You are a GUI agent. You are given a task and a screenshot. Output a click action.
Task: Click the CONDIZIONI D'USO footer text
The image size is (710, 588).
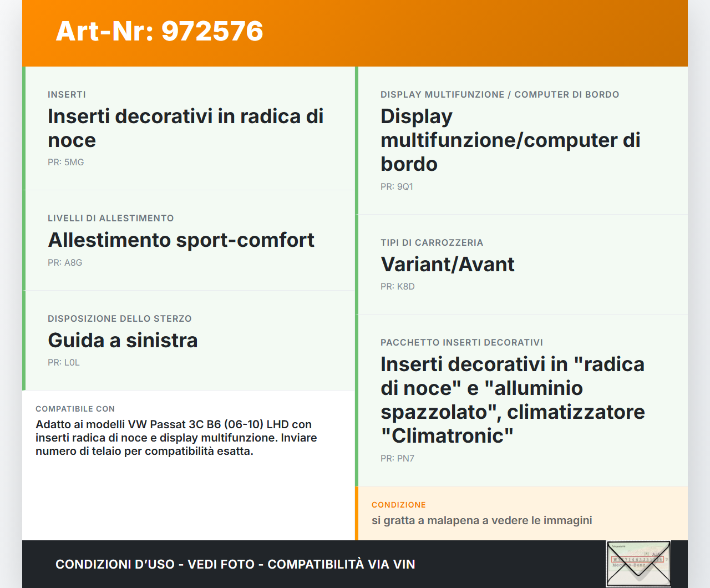[x=235, y=564]
